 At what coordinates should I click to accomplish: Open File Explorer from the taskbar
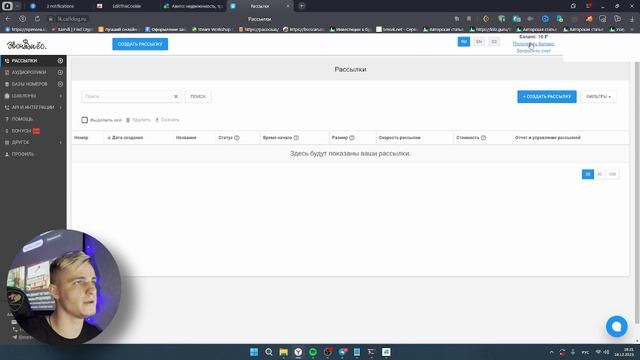(x=284, y=352)
